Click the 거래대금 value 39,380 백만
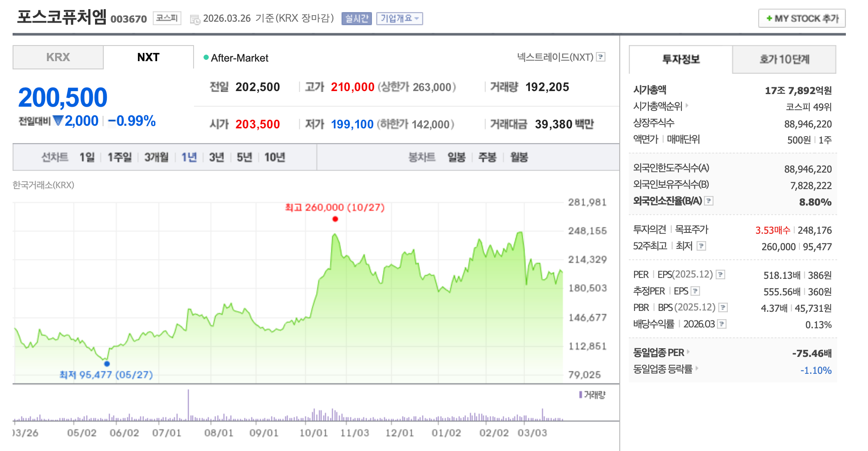This screenshot has height=451, width=868. point(564,124)
